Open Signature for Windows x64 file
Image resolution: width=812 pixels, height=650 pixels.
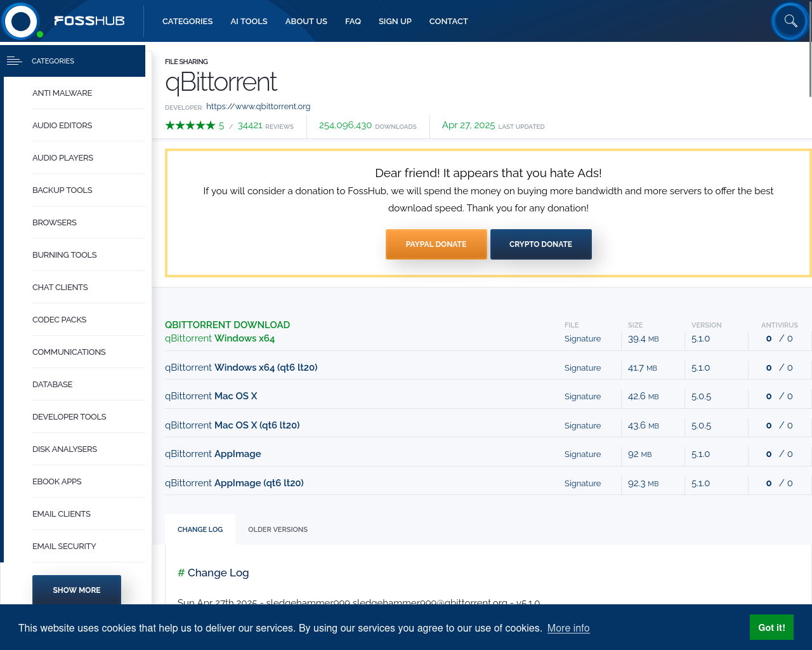(x=583, y=338)
